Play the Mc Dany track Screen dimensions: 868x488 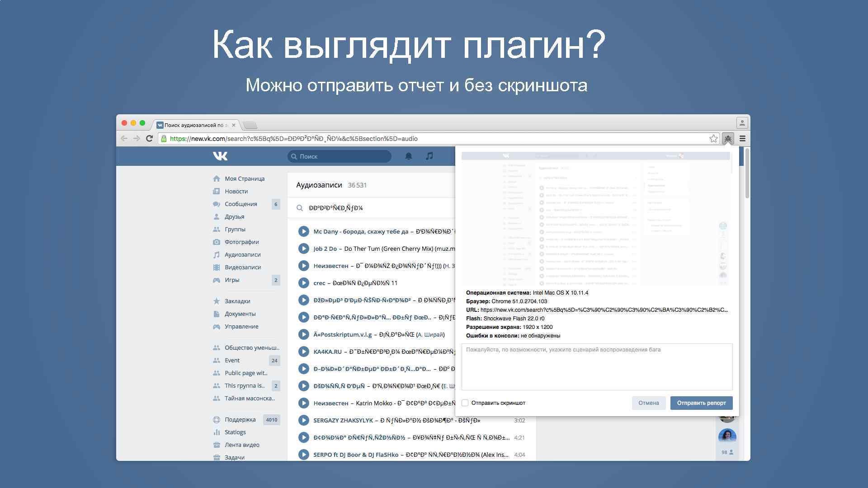303,231
